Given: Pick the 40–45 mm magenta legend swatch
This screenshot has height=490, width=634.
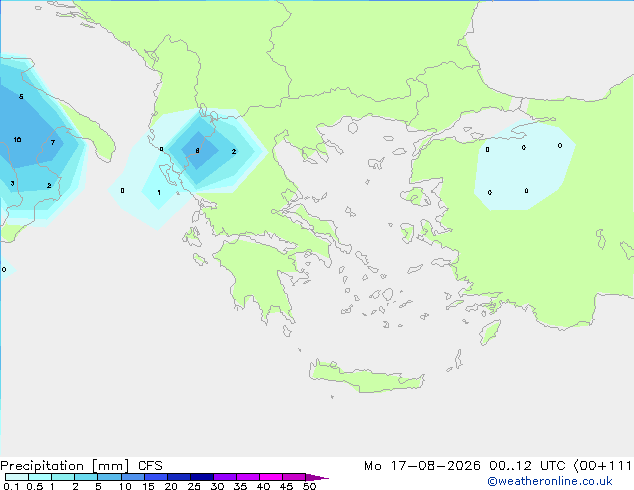Looking at the screenshot, I should click(271, 477).
